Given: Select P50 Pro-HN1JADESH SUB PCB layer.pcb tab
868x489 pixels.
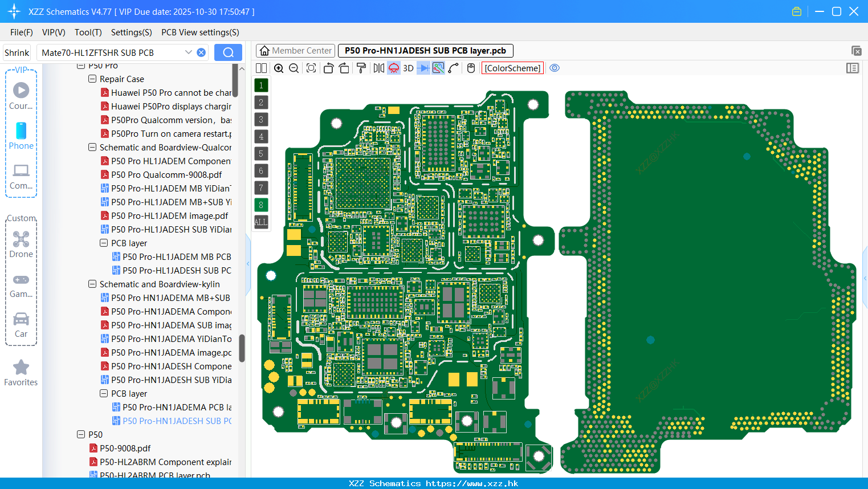Looking at the screenshot, I should pos(426,51).
